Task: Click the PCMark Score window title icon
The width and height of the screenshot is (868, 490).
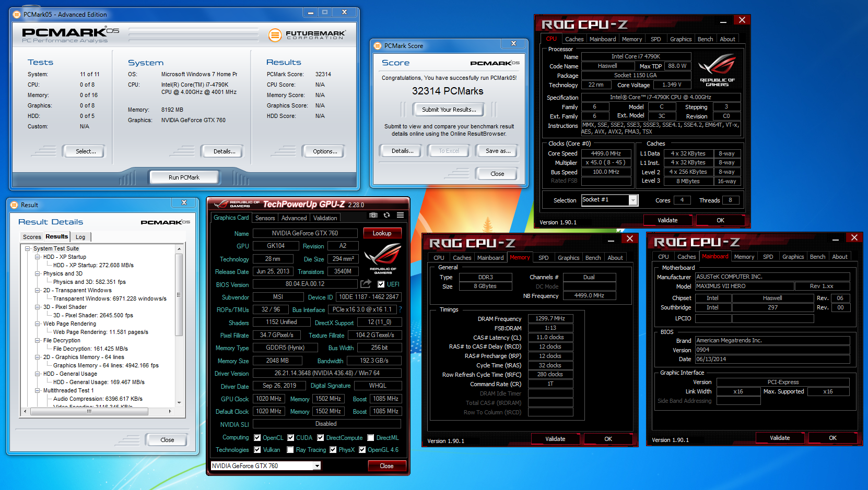Action: [x=378, y=46]
